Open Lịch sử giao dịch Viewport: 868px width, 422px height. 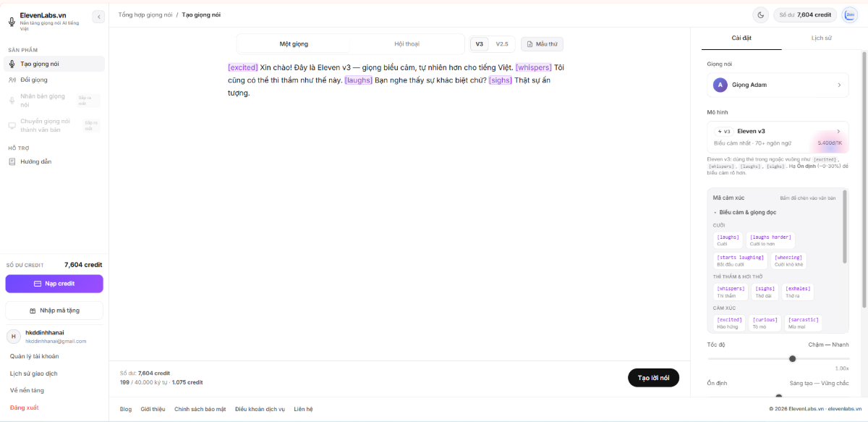point(33,374)
